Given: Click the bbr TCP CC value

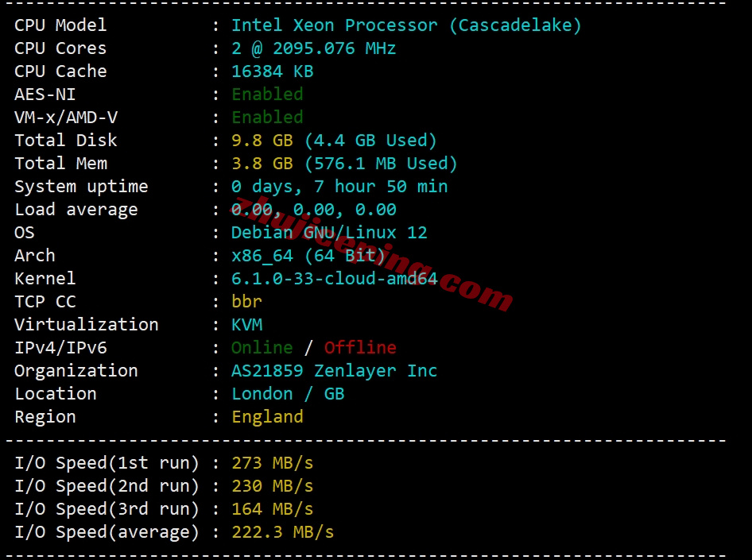Looking at the screenshot, I should pos(246,302).
